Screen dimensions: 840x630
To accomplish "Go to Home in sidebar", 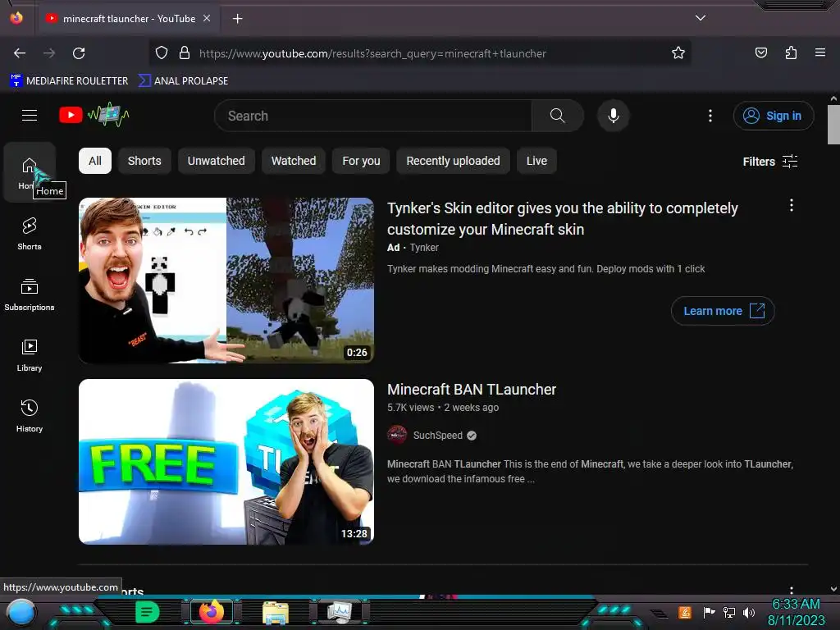I will coord(30,172).
